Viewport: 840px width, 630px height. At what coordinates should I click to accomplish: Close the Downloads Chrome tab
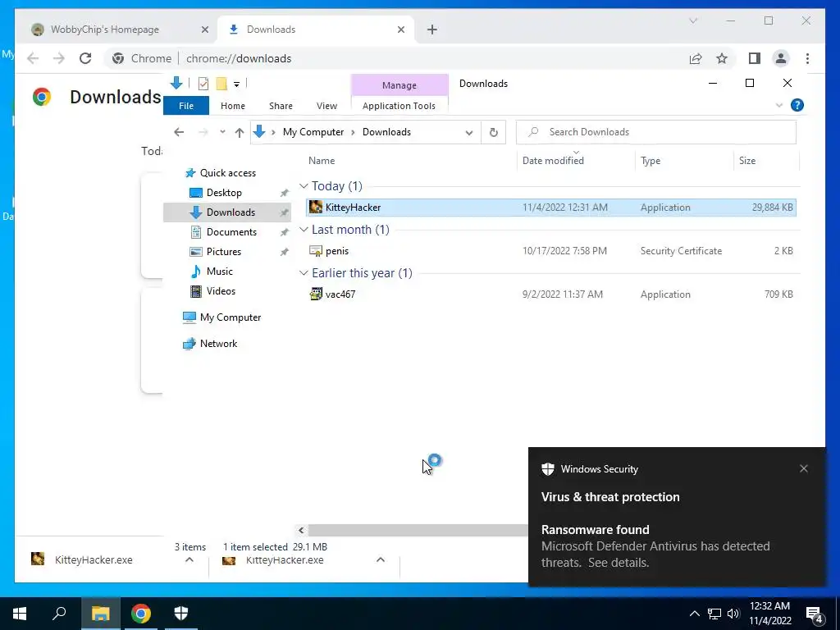[400, 30]
